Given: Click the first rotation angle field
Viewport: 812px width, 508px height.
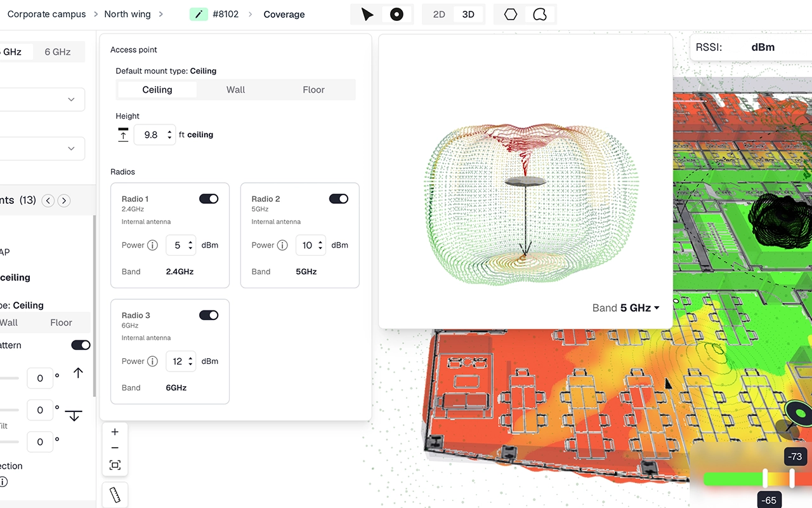Looking at the screenshot, I should (x=40, y=378).
